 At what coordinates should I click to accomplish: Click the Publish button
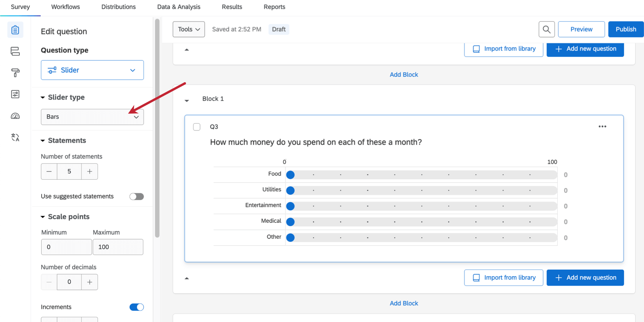(x=626, y=29)
